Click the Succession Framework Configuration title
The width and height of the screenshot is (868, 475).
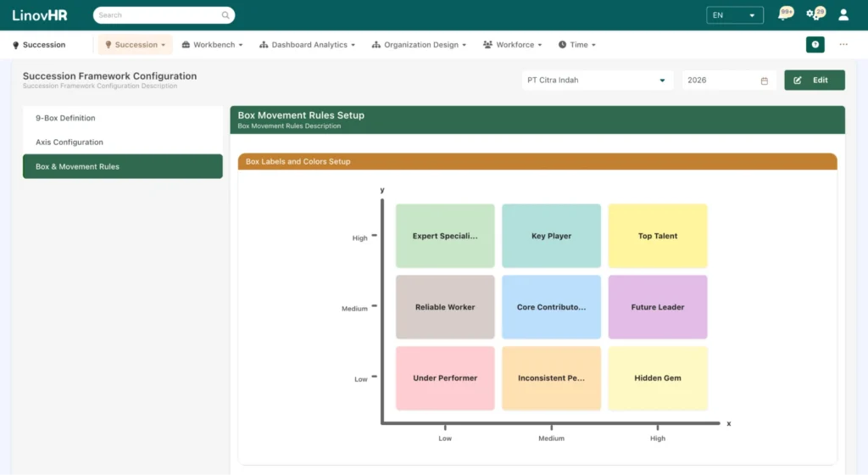(109, 75)
